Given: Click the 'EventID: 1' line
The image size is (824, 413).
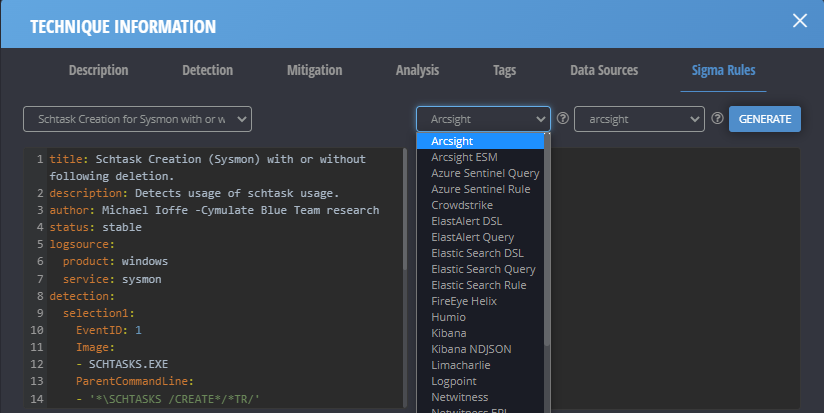Looking at the screenshot, I should (109, 330).
